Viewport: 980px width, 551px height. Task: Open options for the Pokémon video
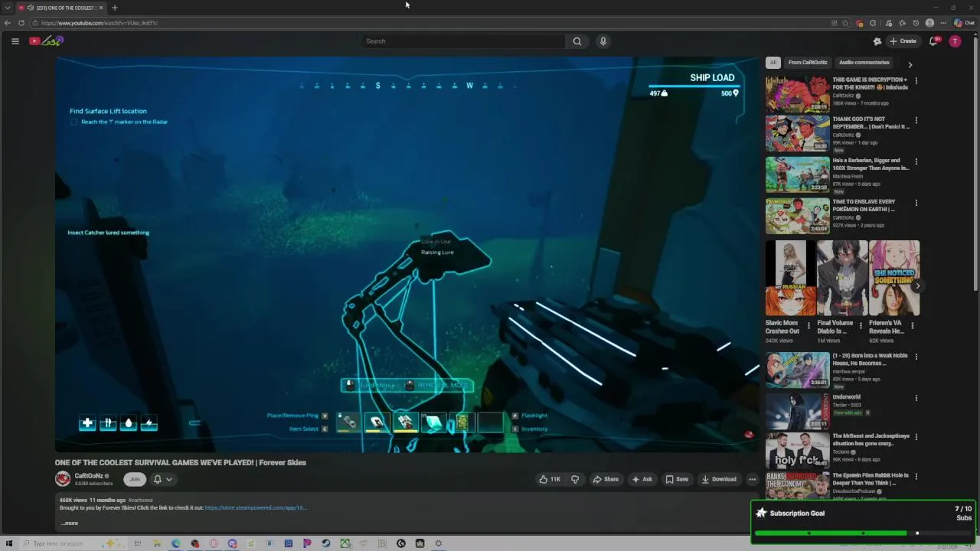916,203
